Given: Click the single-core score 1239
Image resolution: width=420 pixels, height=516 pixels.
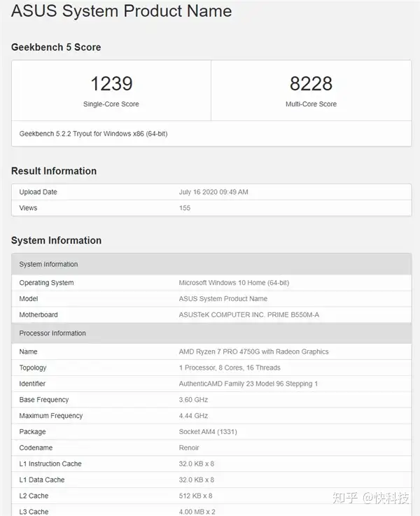Looking at the screenshot, I should (111, 83).
